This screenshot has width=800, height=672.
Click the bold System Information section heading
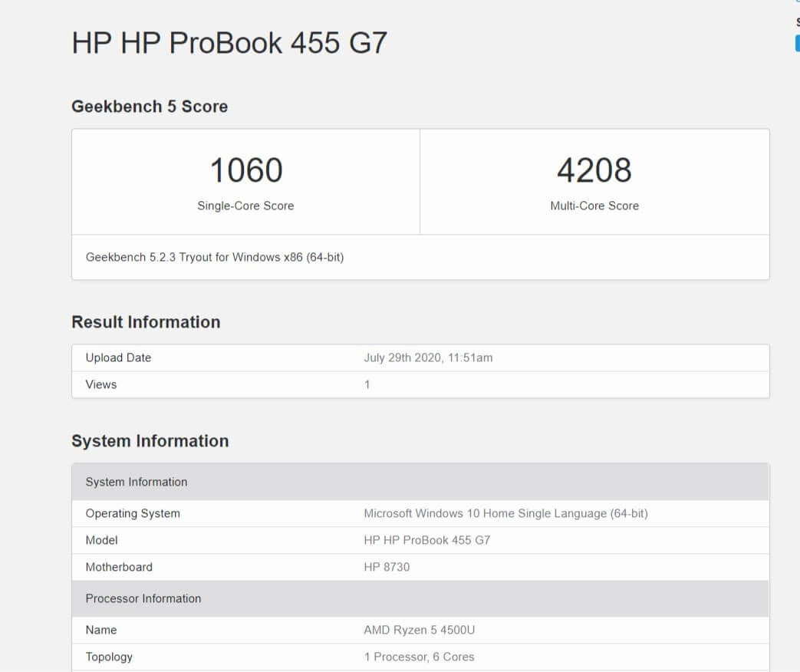tap(150, 441)
